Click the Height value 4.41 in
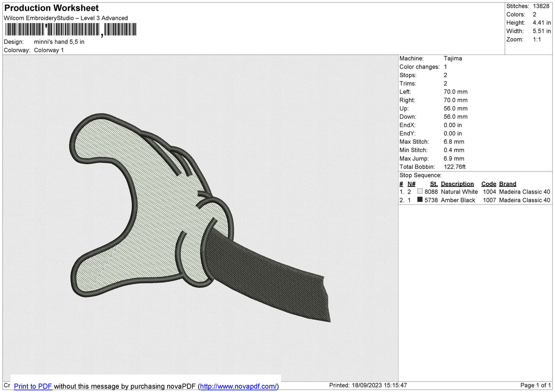Image resolution: width=555 pixels, height=392 pixels. click(542, 23)
